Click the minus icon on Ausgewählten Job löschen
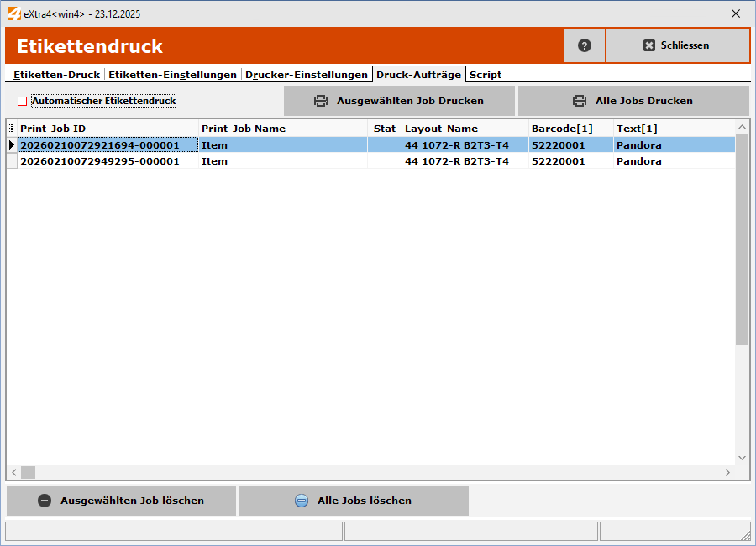Image resolution: width=756 pixels, height=546 pixels. [45, 501]
